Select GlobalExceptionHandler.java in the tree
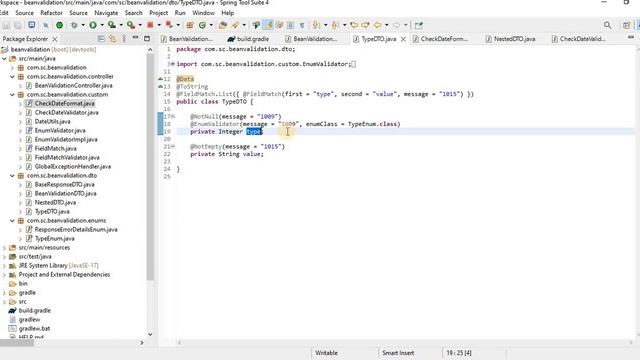Screen dimensions: 640x360 tap(73, 166)
